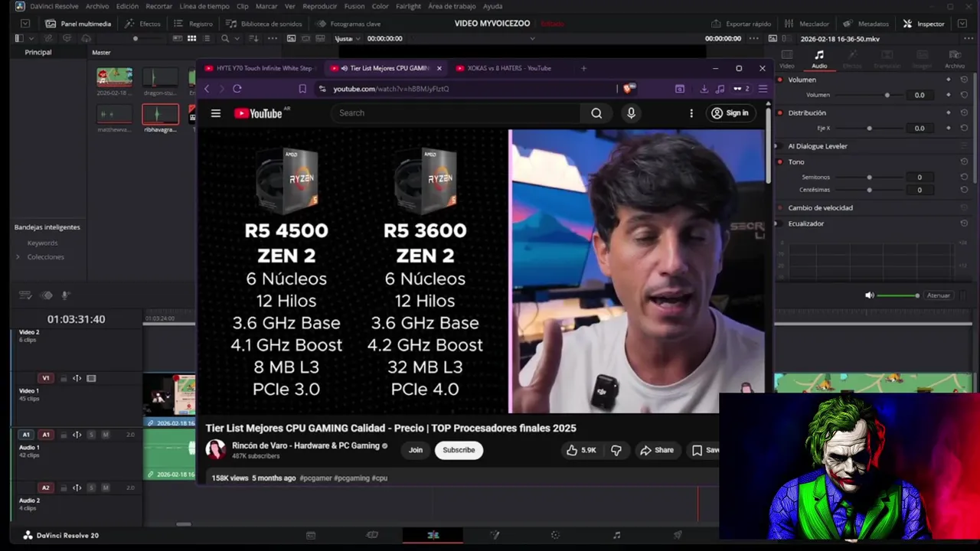980x551 pixels.
Task: Go back in the browser window
Action: pyautogui.click(x=207, y=89)
